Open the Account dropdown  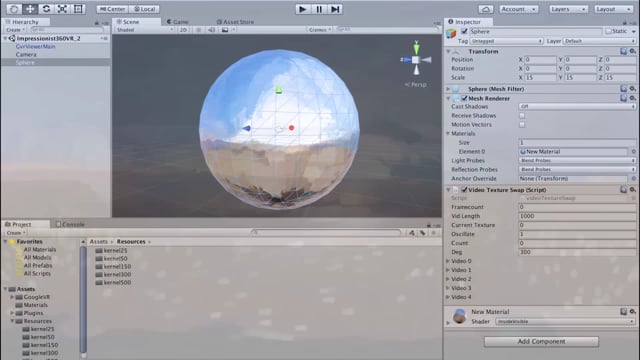tap(518, 9)
